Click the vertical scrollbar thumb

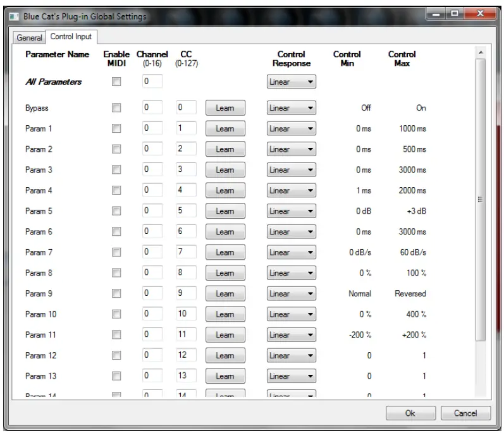[x=481, y=200]
